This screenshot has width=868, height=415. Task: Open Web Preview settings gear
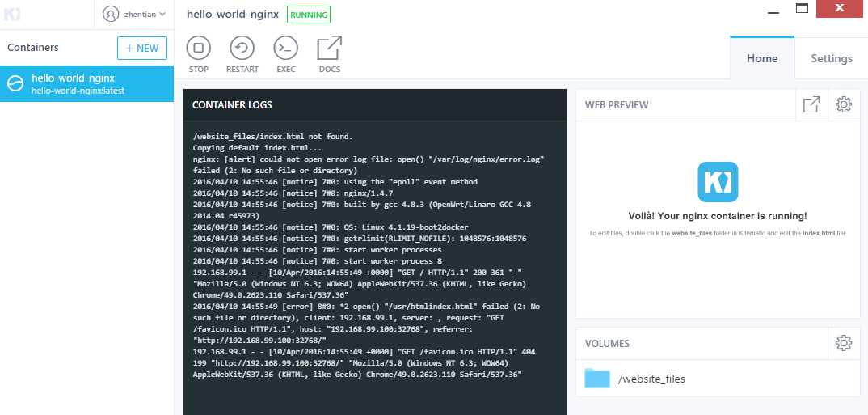point(844,104)
